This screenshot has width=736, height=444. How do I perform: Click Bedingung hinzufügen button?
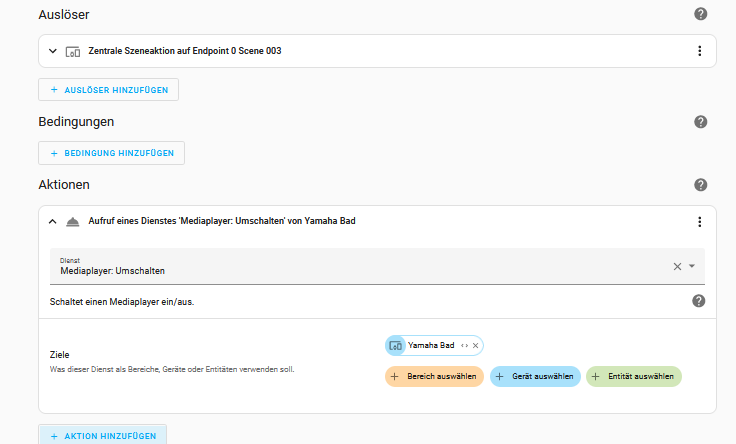tap(111, 153)
